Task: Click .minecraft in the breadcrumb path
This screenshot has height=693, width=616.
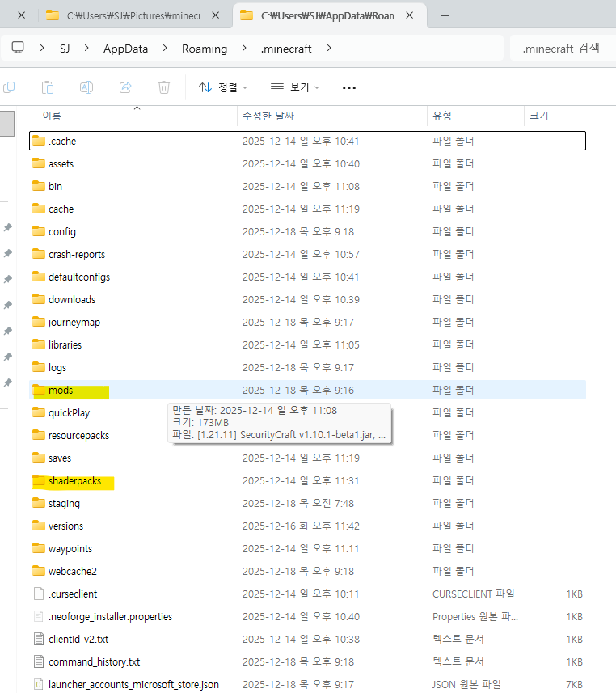Action: point(286,49)
